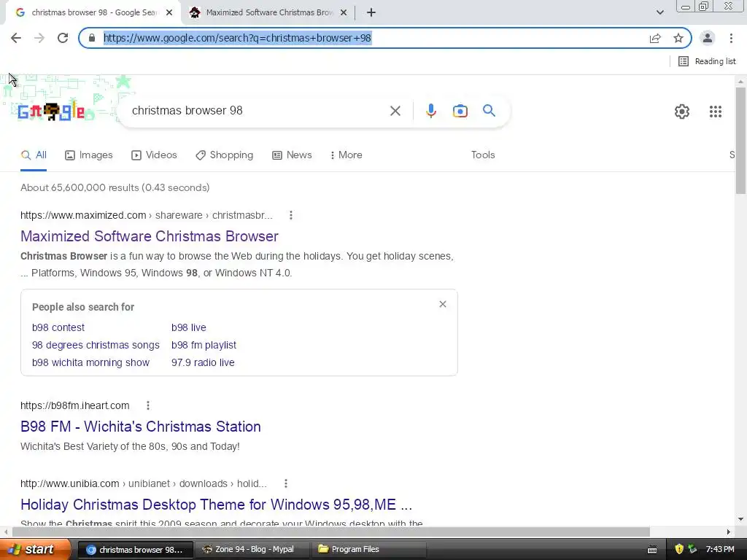The width and height of the screenshot is (747, 560).
Task: Start voice search with microphone
Action: pyautogui.click(x=430, y=111)
